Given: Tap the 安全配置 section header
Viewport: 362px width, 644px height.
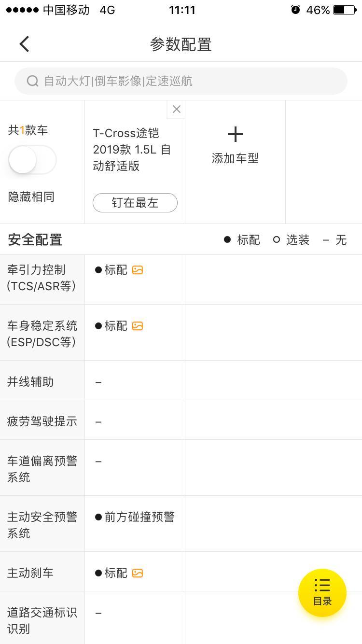Looking at the screenshot, I should tap(35, 240).
